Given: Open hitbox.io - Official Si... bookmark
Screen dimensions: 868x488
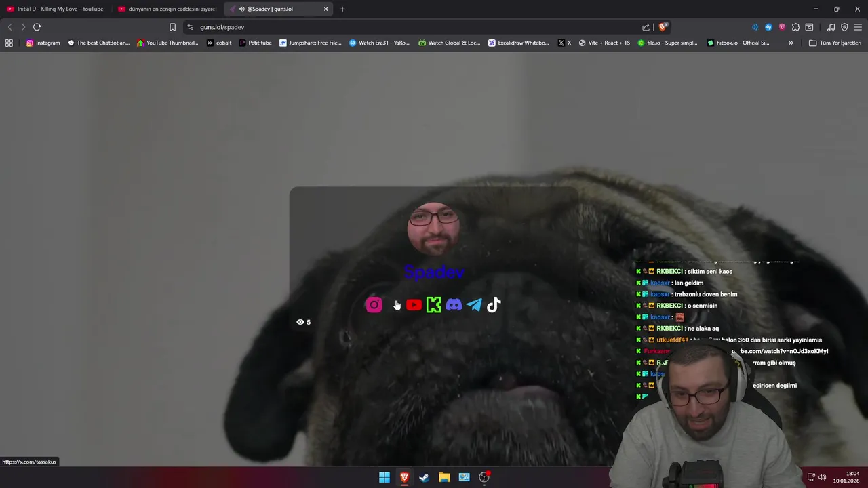Looking at the screenshot, I should point(738,43).
